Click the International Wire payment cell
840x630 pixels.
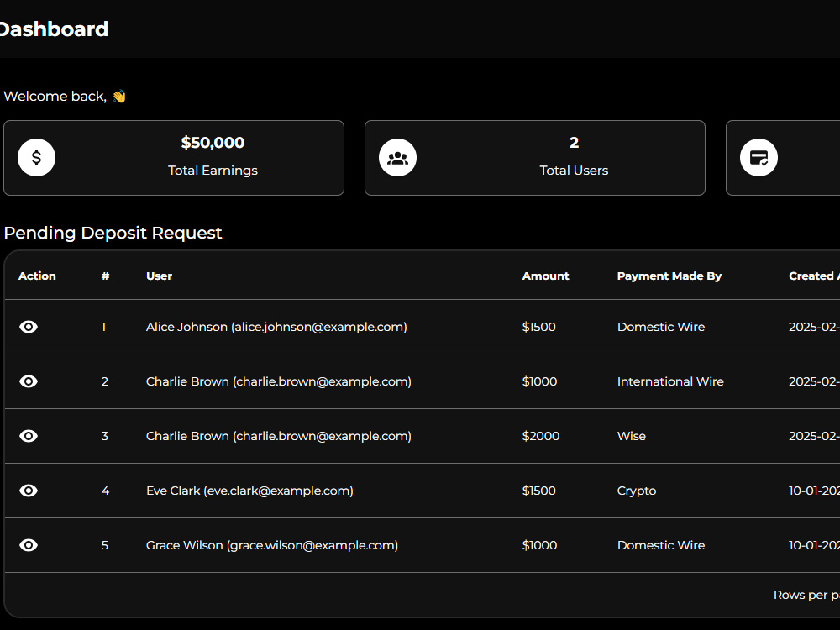670,381
